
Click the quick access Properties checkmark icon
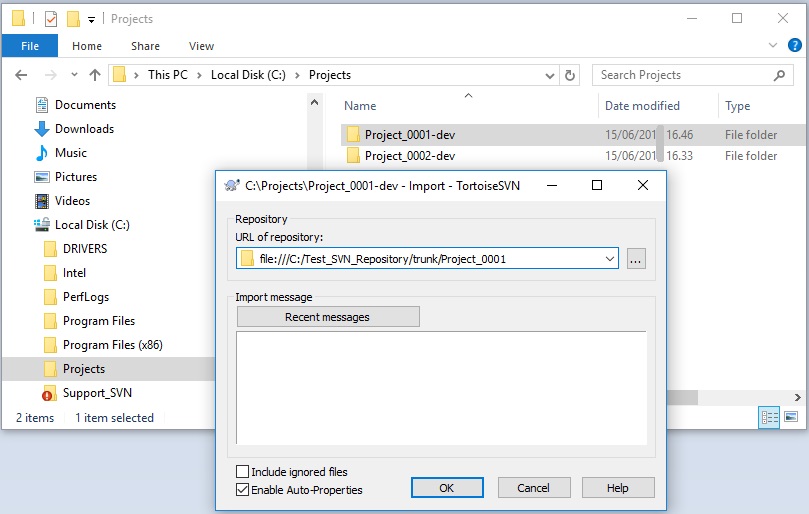(51, 19)
